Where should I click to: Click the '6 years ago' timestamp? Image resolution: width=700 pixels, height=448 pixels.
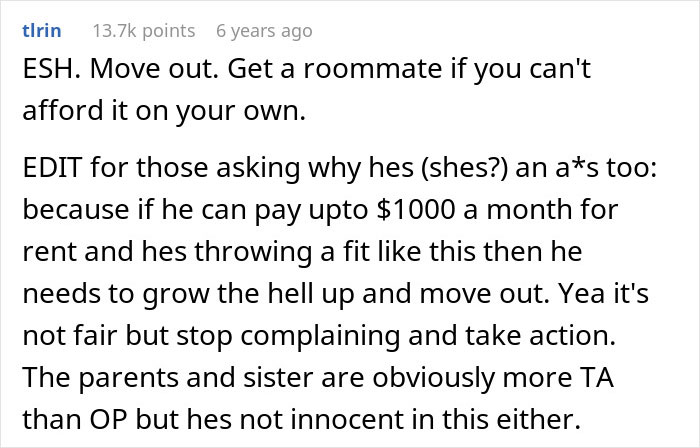264,31
